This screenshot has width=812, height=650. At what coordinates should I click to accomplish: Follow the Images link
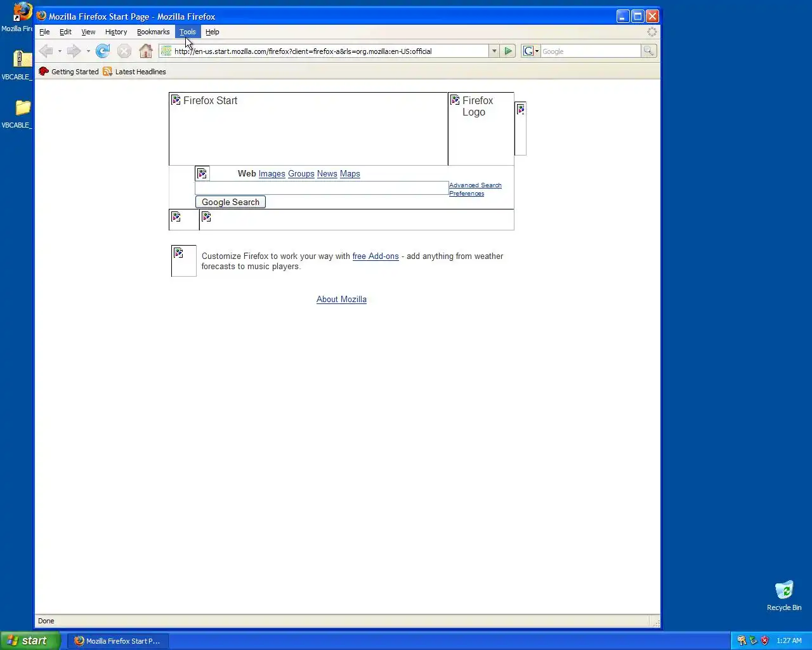click(272, 174)
